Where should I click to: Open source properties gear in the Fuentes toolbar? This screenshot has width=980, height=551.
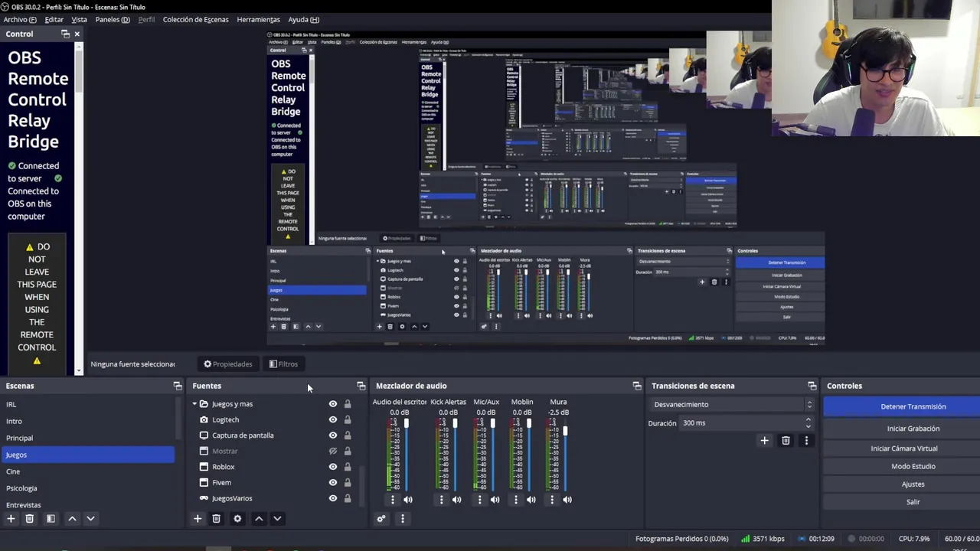(237, 519)
